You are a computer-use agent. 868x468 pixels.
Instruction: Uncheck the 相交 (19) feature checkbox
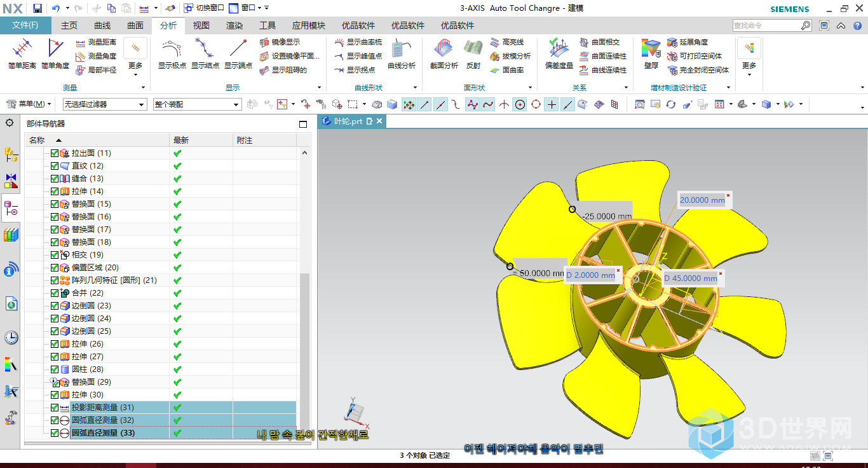click(x=54, y=255)
